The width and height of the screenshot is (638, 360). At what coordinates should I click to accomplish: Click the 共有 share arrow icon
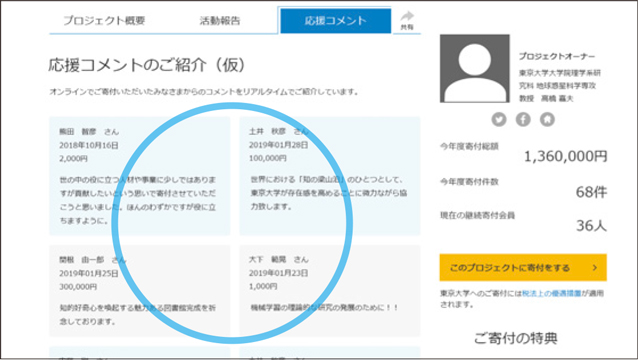[407, 16]
